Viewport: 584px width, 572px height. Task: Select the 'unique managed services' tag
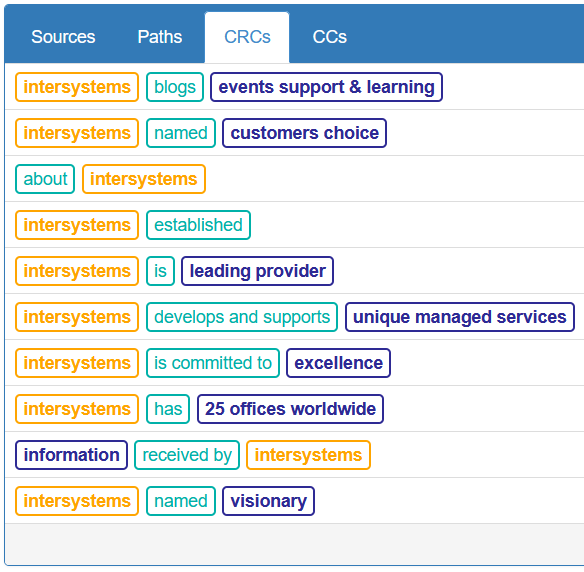pos(460,317)
